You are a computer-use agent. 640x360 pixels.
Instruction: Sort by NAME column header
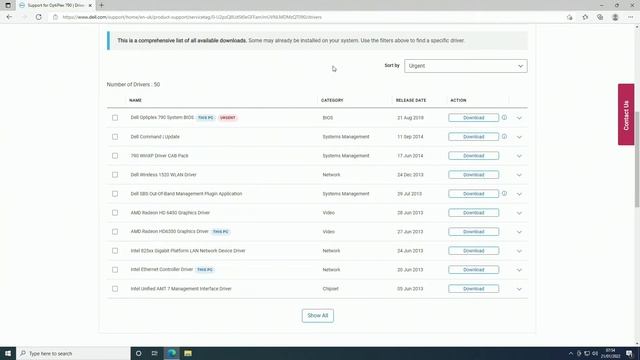pyautogui.click(x=135, y=100)
